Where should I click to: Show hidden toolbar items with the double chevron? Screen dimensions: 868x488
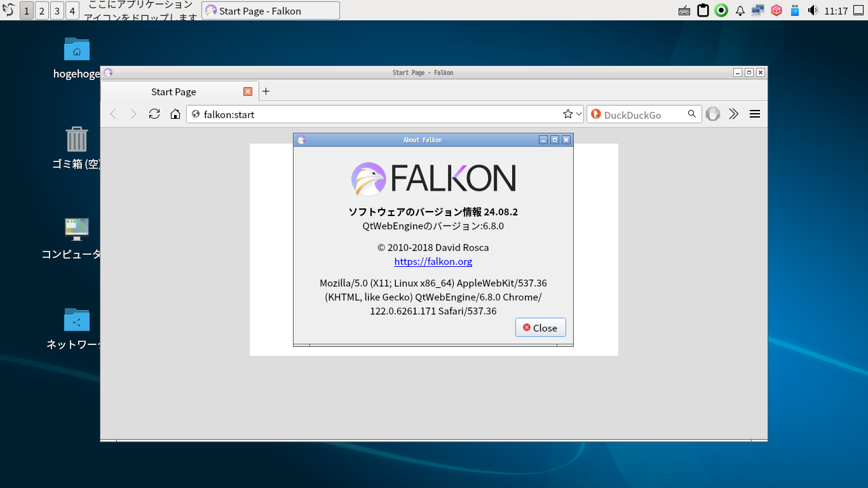(734, 114)
